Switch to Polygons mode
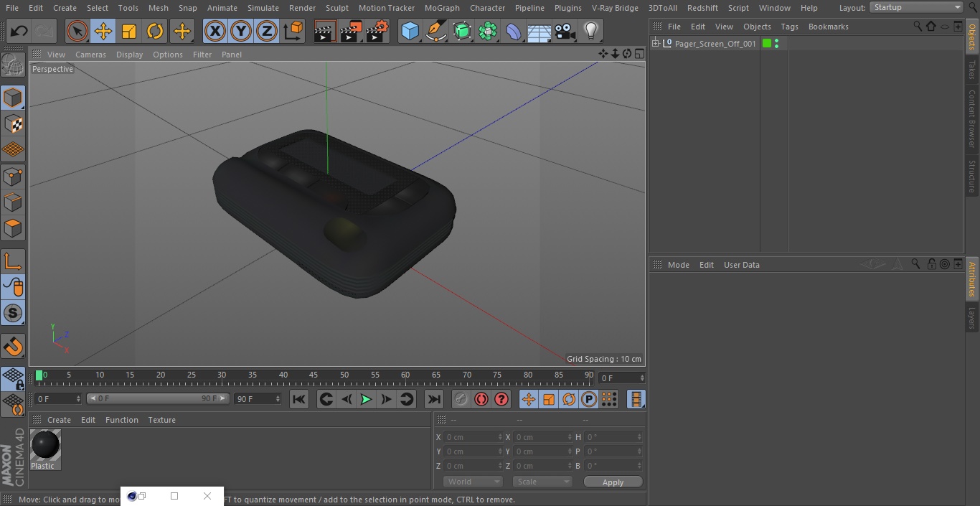The width and height of the screenshot is (980, 506). click(13, 229)
